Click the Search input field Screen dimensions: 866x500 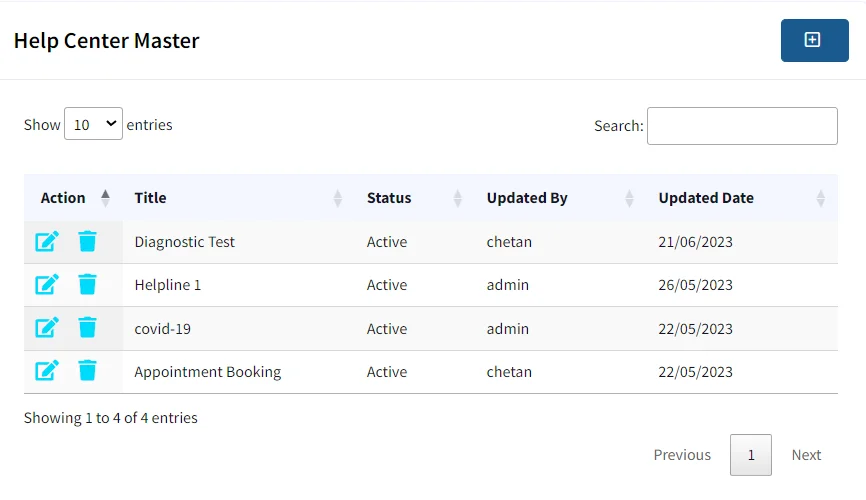[742, 126]
